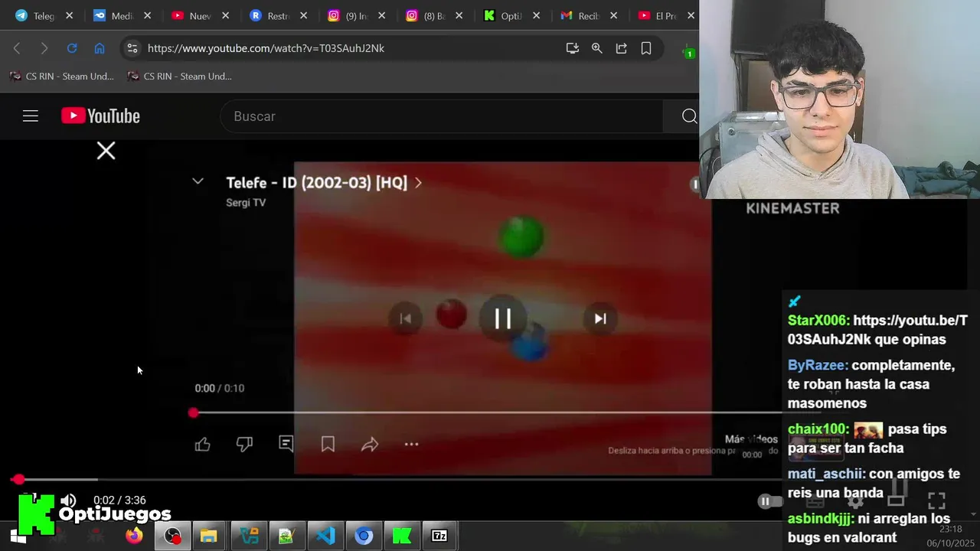The width and height of the screenshot is (980, 551).
Task: Enter fullscreen mode
Action: coord(936,501)
